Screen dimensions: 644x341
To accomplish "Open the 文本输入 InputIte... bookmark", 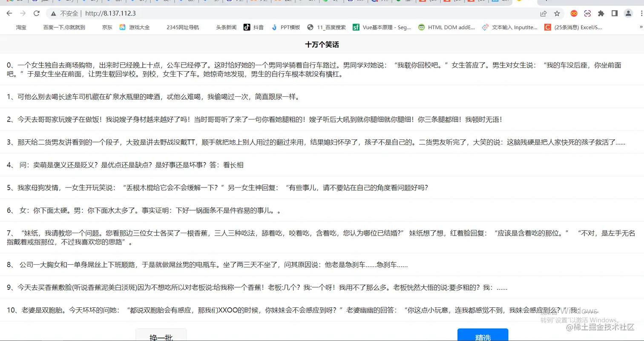I will (x=511, y=27).
